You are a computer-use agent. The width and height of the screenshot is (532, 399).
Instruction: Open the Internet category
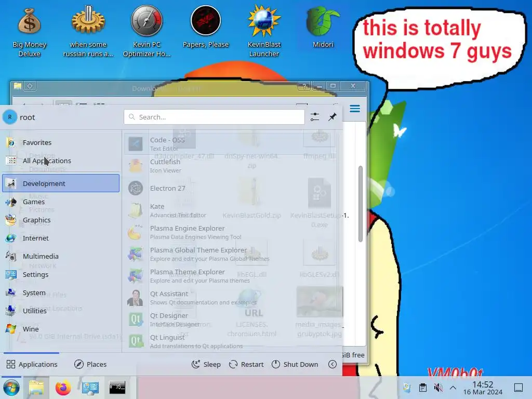pos(61,238)
